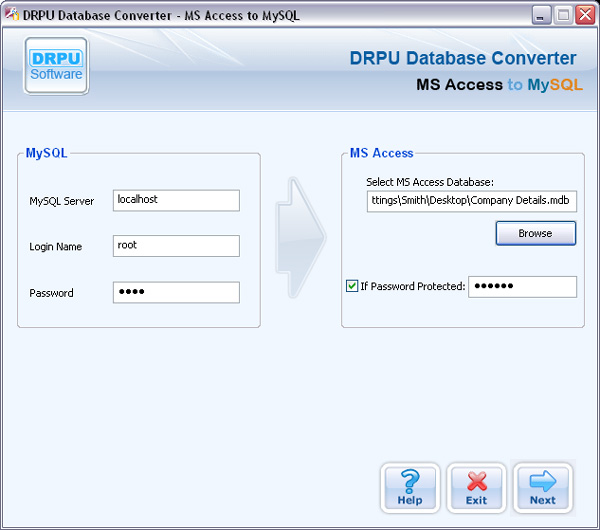
Task: Click the 'MS Access to MySQL' banner subtitle
Action: click(499, 85)
